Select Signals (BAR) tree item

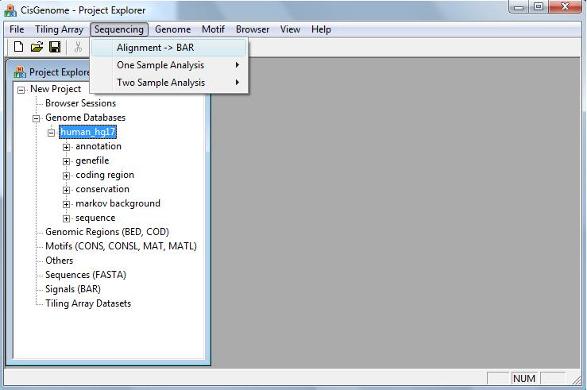click(73, 289)
